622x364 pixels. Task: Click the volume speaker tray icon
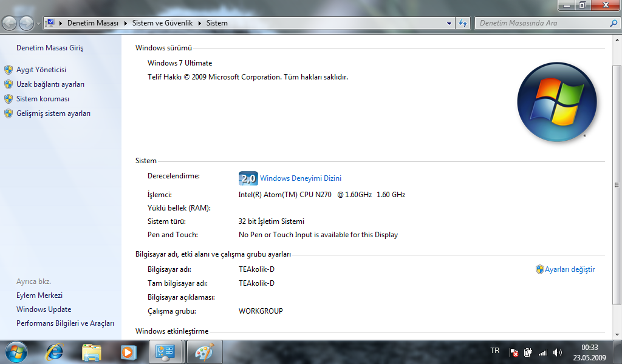click(558, 352)
